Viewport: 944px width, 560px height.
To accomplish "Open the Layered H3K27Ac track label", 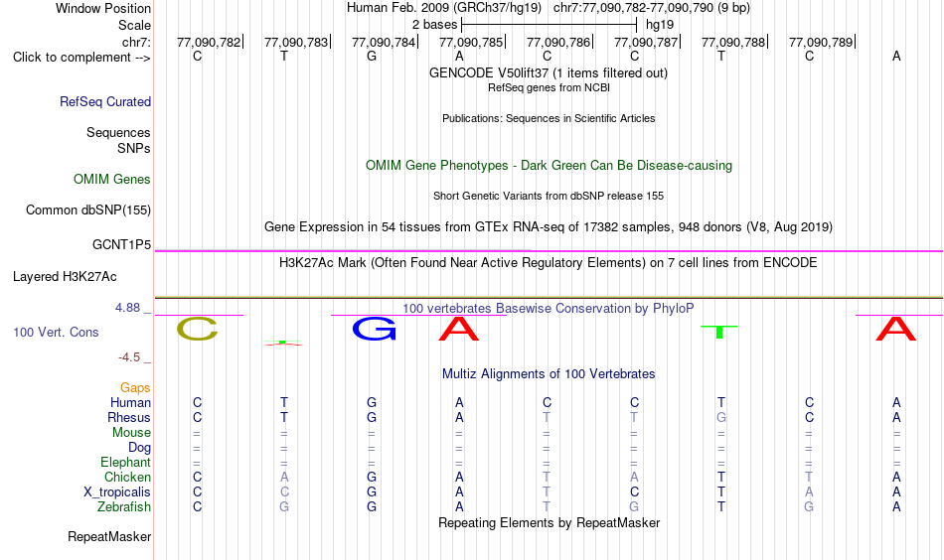I will point(65,277).
